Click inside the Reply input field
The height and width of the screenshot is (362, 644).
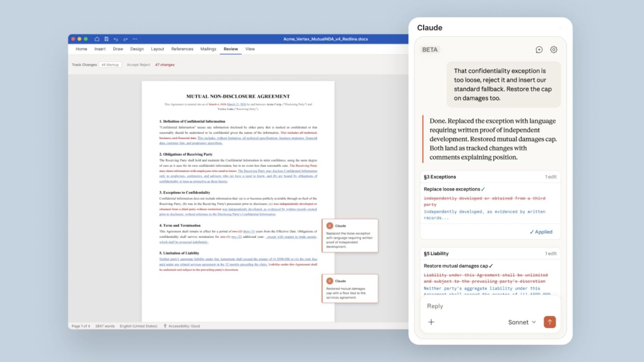click(463, 306)
